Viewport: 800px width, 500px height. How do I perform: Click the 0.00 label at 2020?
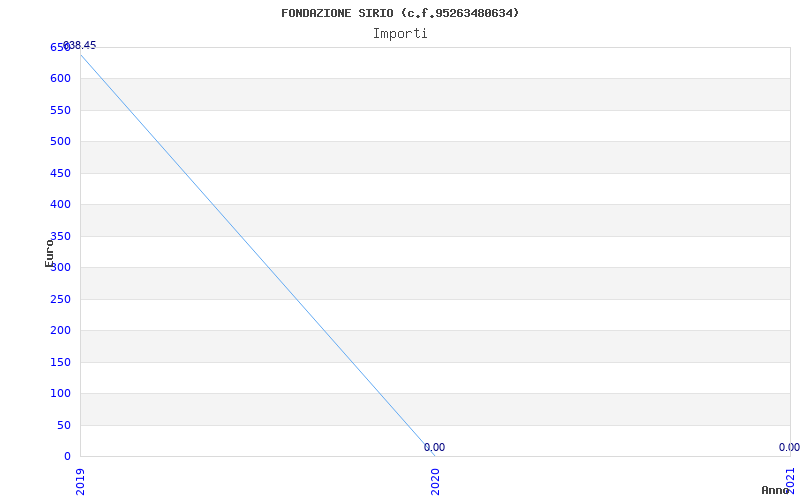[x=434, y=447]
